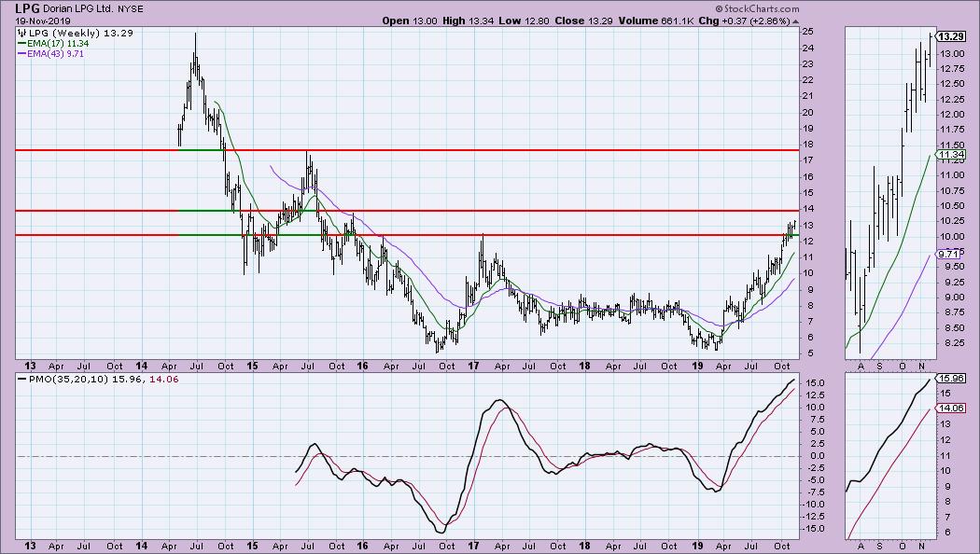Click the black line marker beside PMO(35,20,10)
Screen dimensions: 980x554
[x=21, y=379]
